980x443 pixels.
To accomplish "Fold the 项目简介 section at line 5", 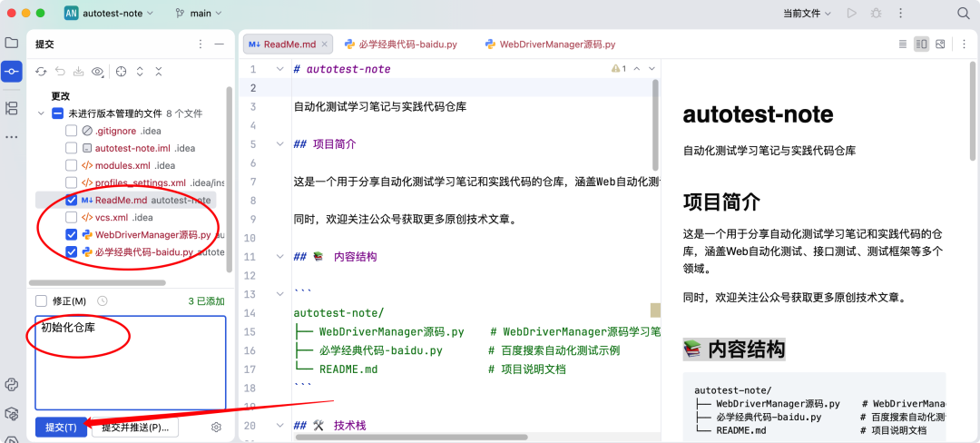I will click(280, 144).
